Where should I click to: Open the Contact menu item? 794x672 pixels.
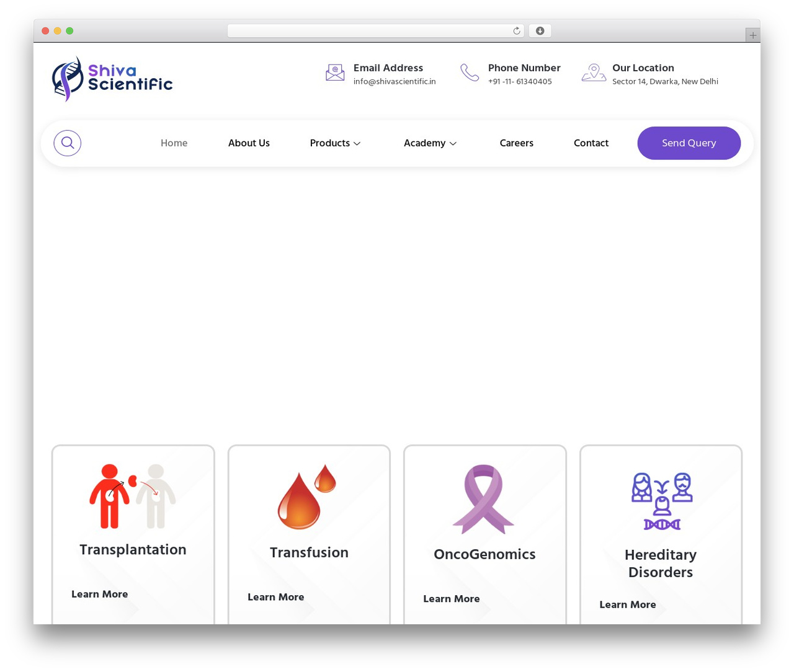click(x=591, y=143)
